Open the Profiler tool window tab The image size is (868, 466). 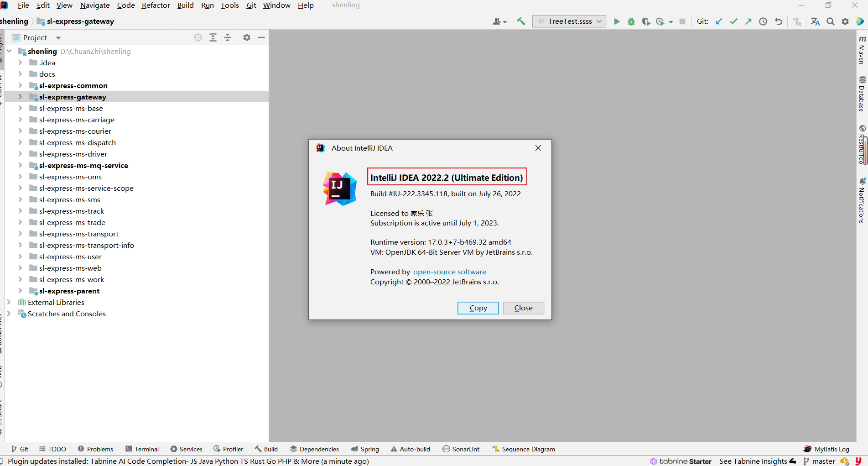tap(229, 449)
